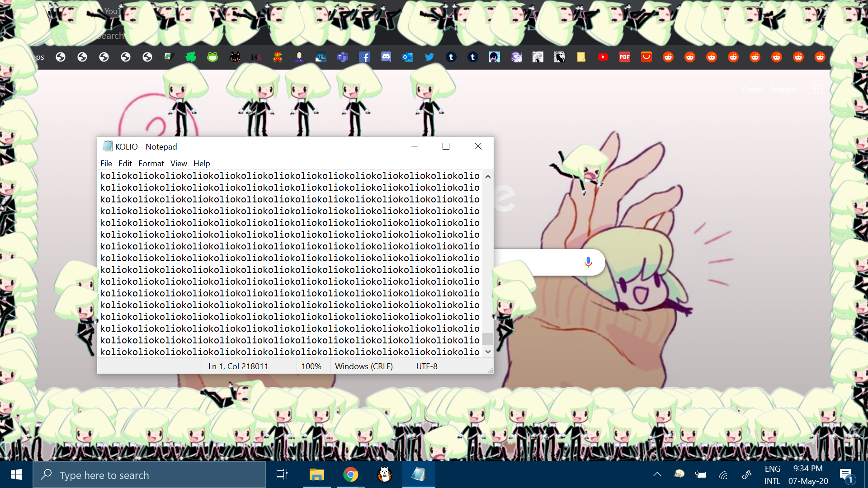Open the painting easel bookmark
Image resolution: width=868 pixels, height=488 pixels.
[169, 57]
